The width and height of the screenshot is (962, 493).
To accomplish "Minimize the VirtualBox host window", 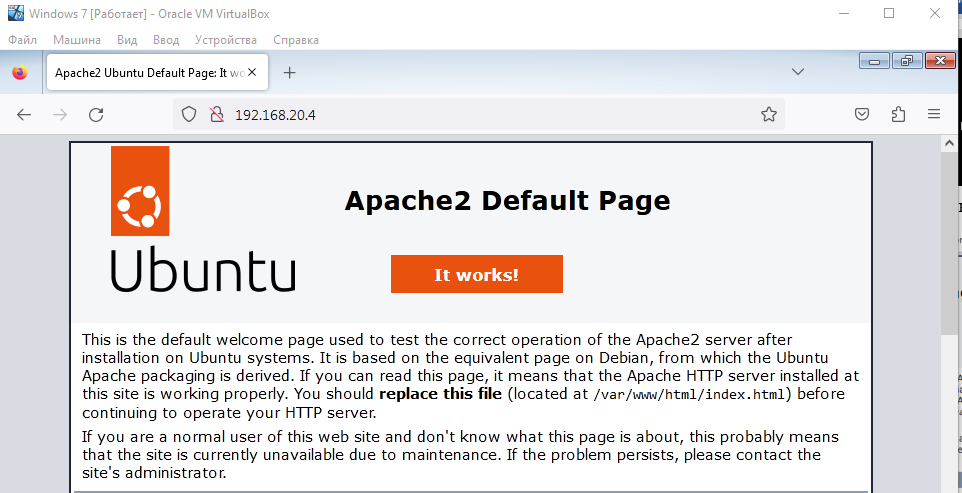I will [x=844, y=13].
